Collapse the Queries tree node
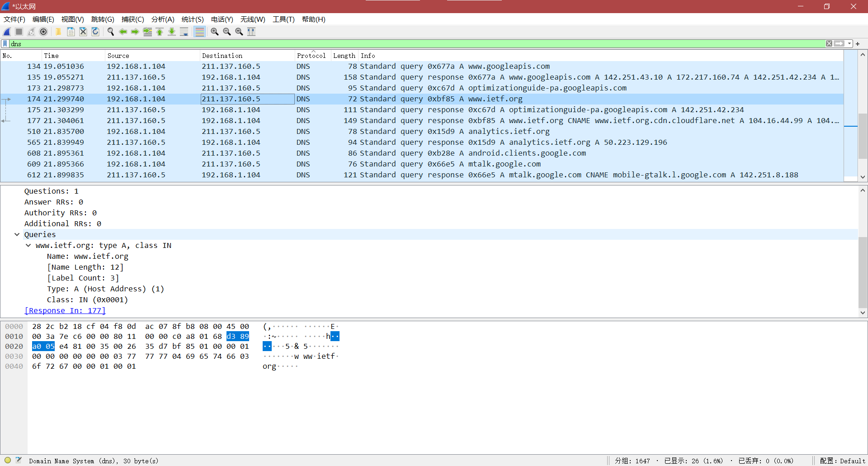This screenshot has width=868, height=466. (x=17, y=234)
